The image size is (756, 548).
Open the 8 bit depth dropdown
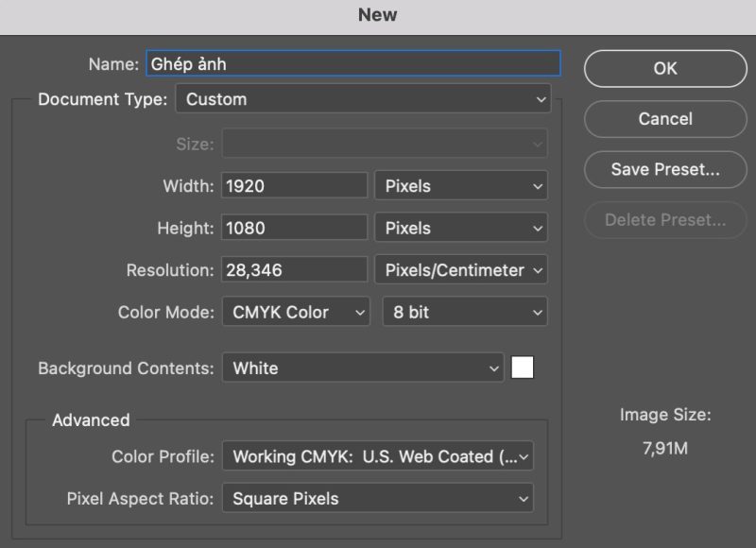[465, 312]
